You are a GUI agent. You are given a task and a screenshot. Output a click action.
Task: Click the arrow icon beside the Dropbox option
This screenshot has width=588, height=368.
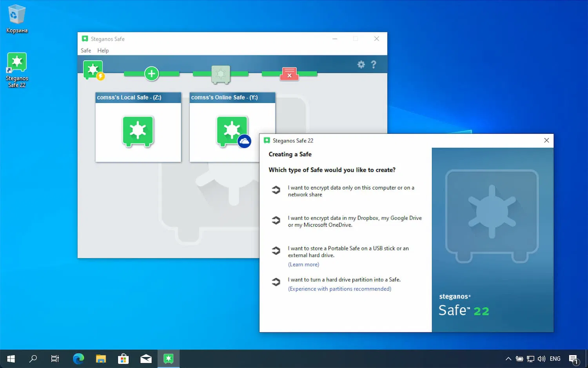(x=276, y=220)
